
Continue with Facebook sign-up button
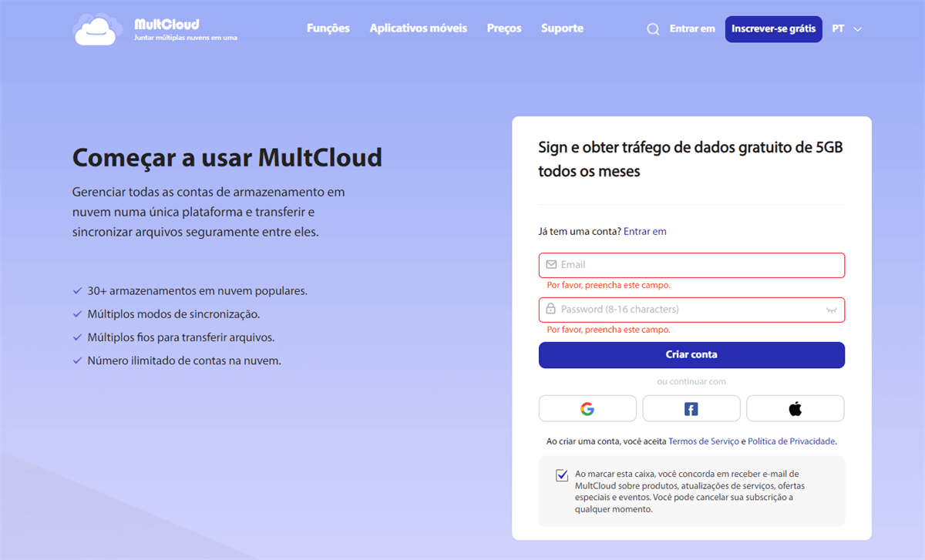tap(691, 409)
